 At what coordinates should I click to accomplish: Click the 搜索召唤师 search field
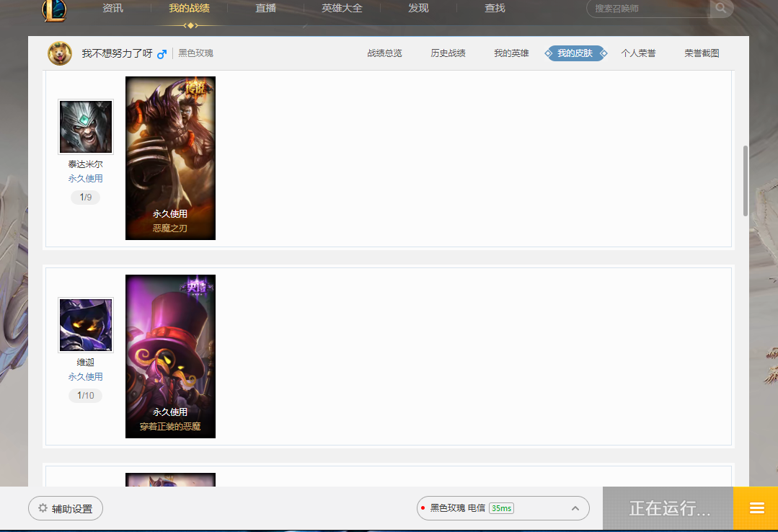[648, 9]
